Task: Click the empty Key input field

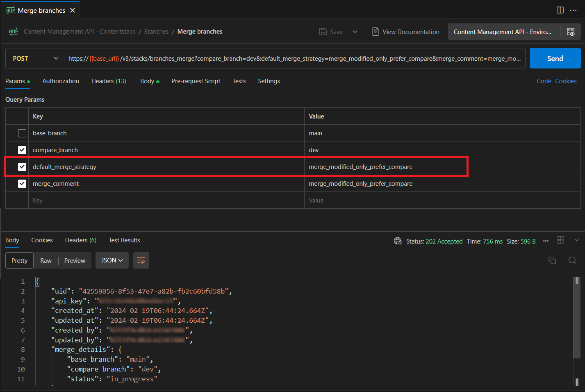Action: 166,201
